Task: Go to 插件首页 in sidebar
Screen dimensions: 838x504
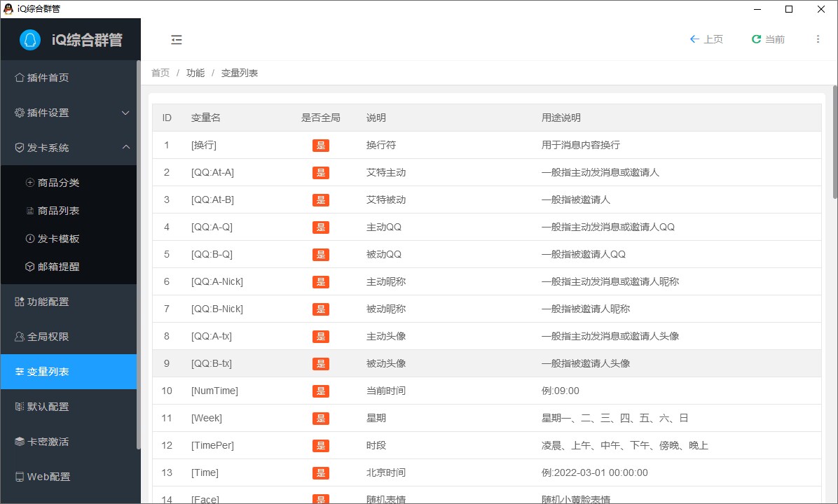Action: click(48, 78)
